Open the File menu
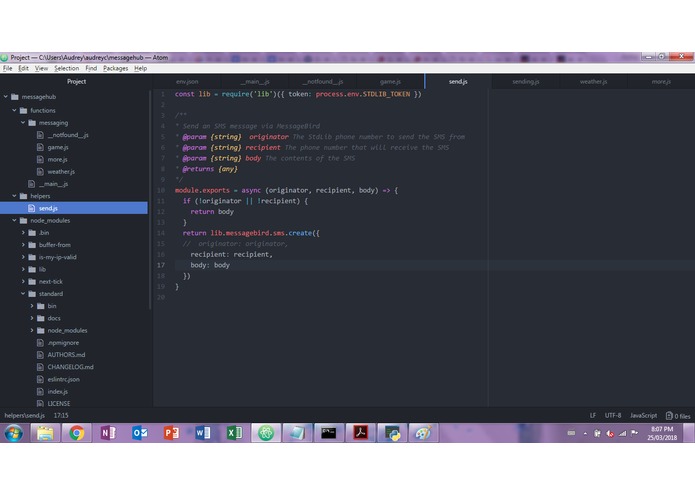The image size is (695, 494). coord(8,68)
